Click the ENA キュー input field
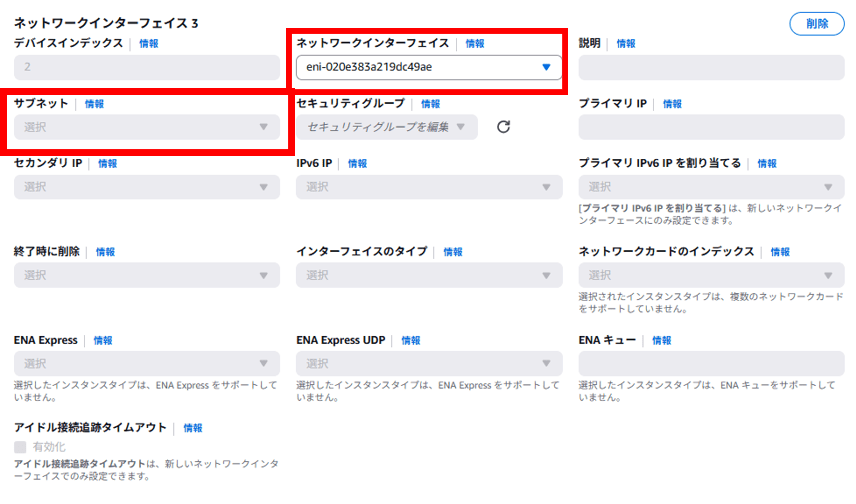Image resolution: width=856 pixels, height=504 pixels. (x=711, y=363)
